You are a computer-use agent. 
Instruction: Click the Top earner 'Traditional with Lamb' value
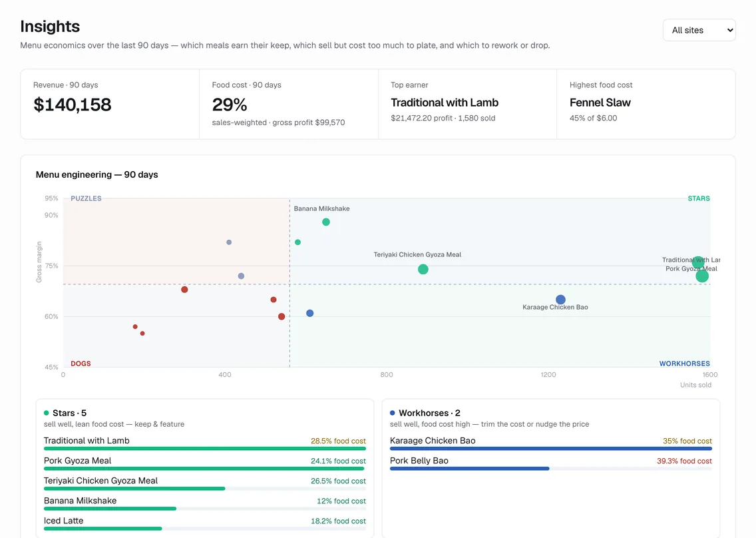[x=445, y=103]
